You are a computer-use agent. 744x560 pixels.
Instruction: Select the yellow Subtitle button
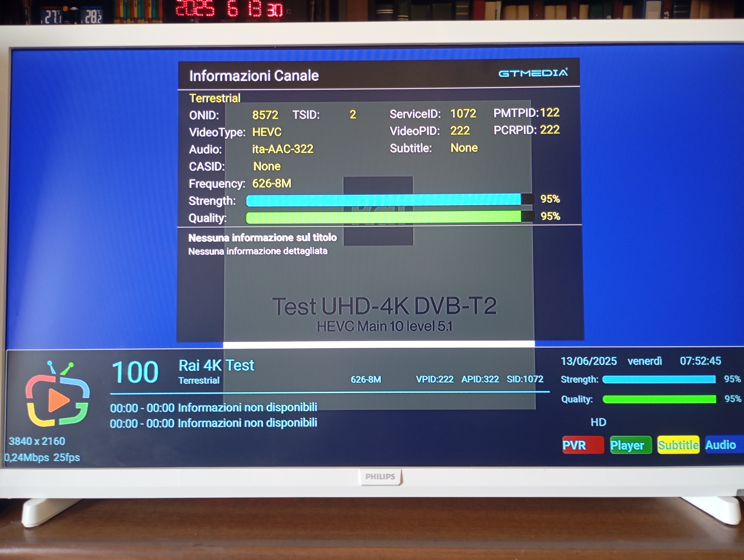678,445
